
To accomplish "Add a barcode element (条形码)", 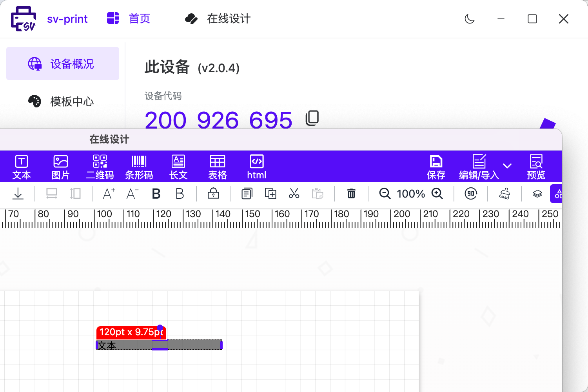I will [x=139, y=167].
